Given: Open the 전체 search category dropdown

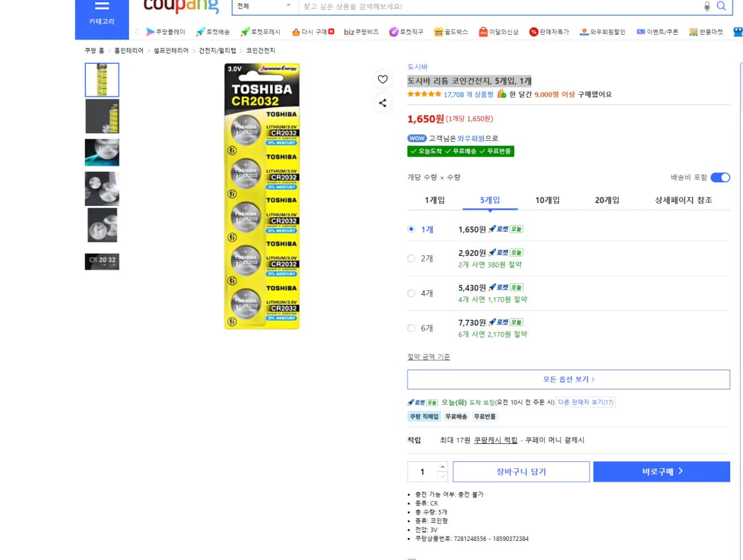Looking at the screenshot, I should pyautogui.click(x=264, y=6).
